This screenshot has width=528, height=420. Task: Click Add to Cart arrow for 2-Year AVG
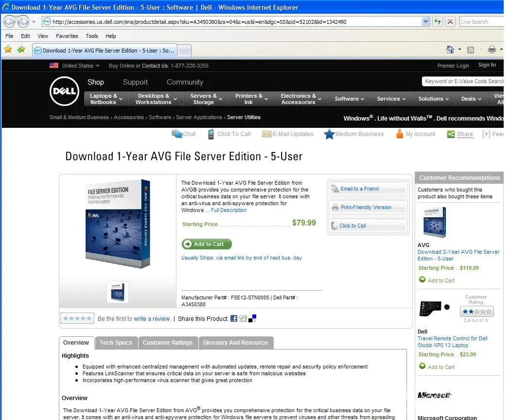(422, 279)
